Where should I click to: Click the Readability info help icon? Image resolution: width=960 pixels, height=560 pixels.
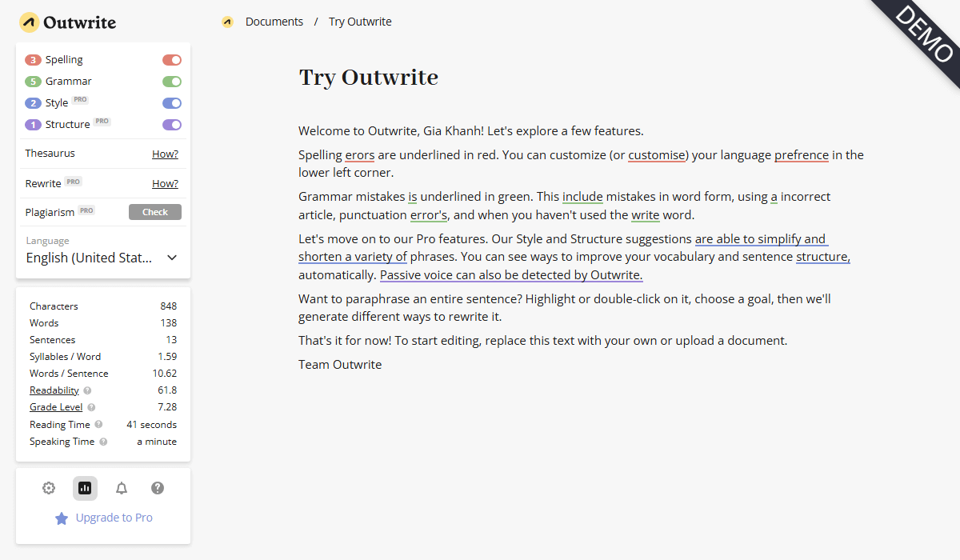click(87, 390)
